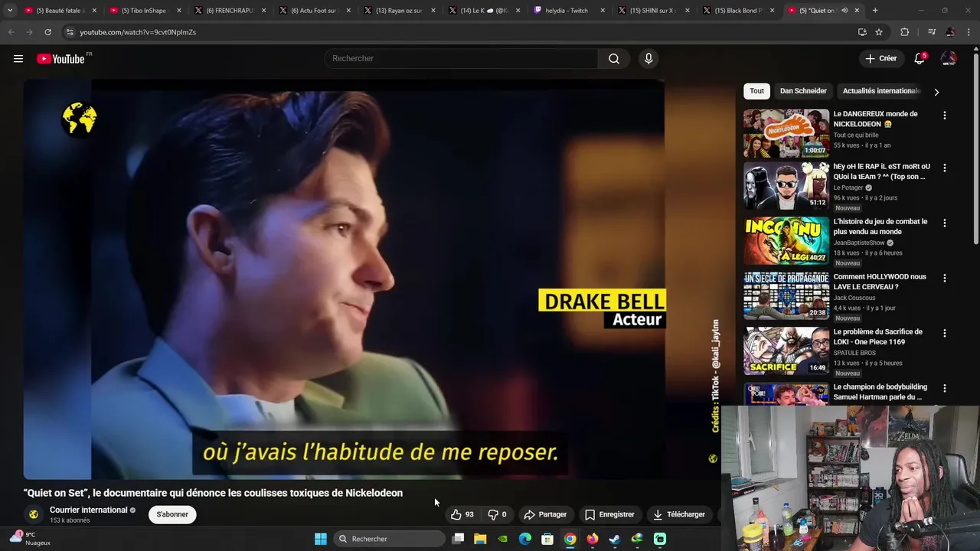Show more filter chips with arrow

936,92
